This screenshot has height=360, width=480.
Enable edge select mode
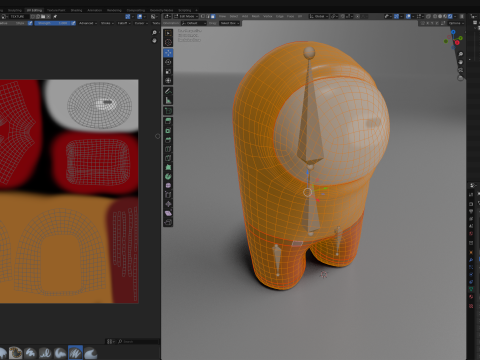click(208, 16)
